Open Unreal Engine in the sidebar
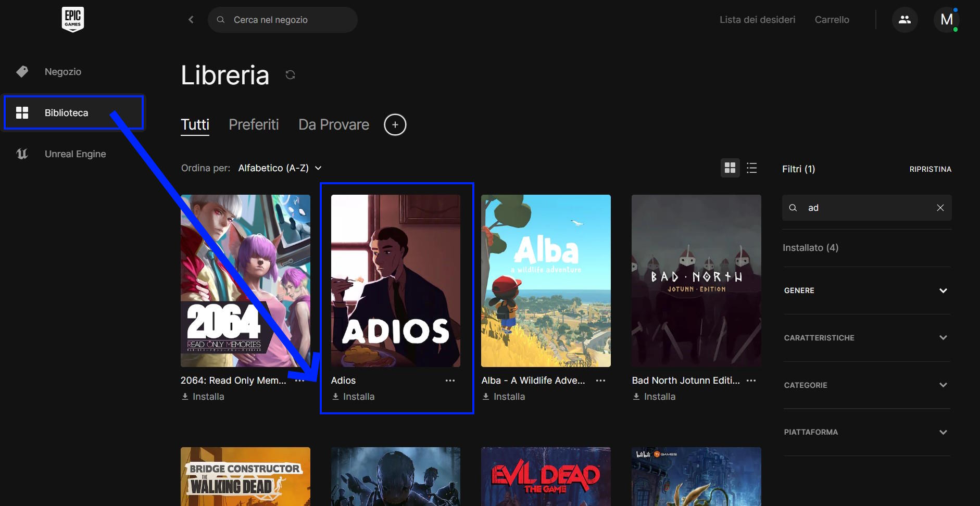 (75, 154)
